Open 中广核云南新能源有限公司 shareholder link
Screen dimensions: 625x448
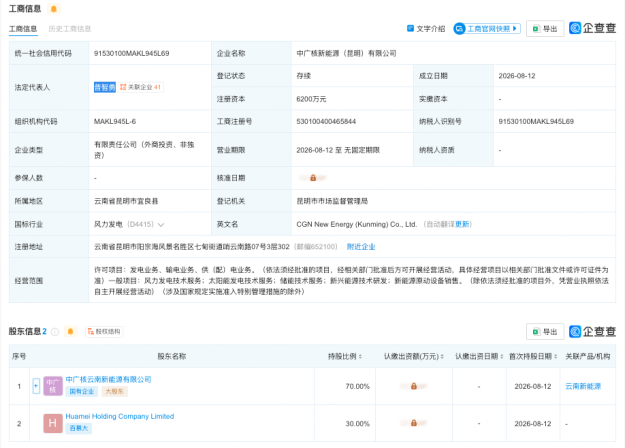108,379
